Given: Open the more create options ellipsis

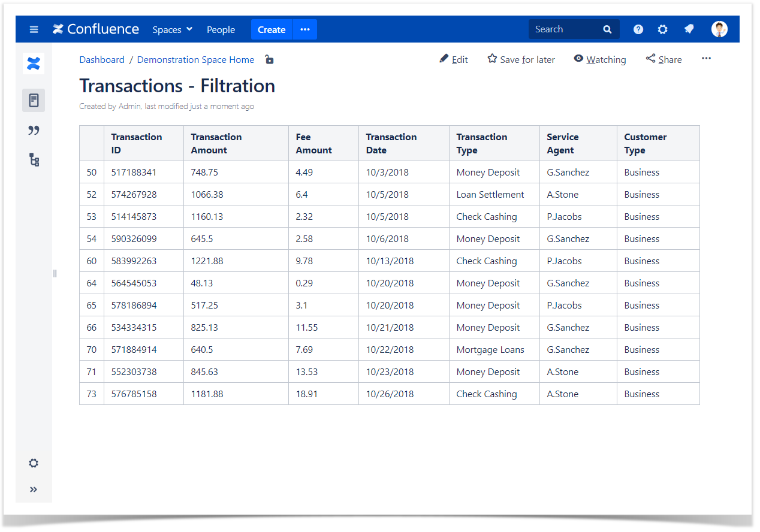Looking at the screenshot, I should tap(305, 29).
